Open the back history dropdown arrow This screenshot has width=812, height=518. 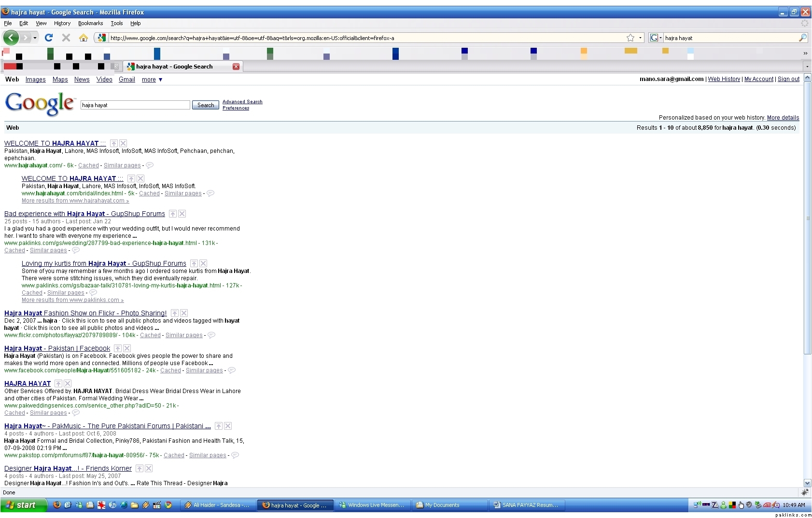pyautogui.click(x=35, y=38)
